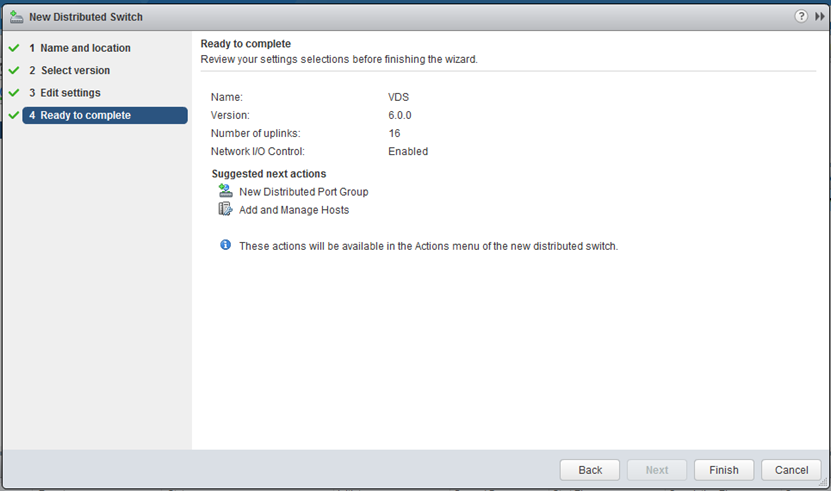Click the New Distributed Switch title icon
Viewport: 831px width, 491px height.
tap(16, 17)
